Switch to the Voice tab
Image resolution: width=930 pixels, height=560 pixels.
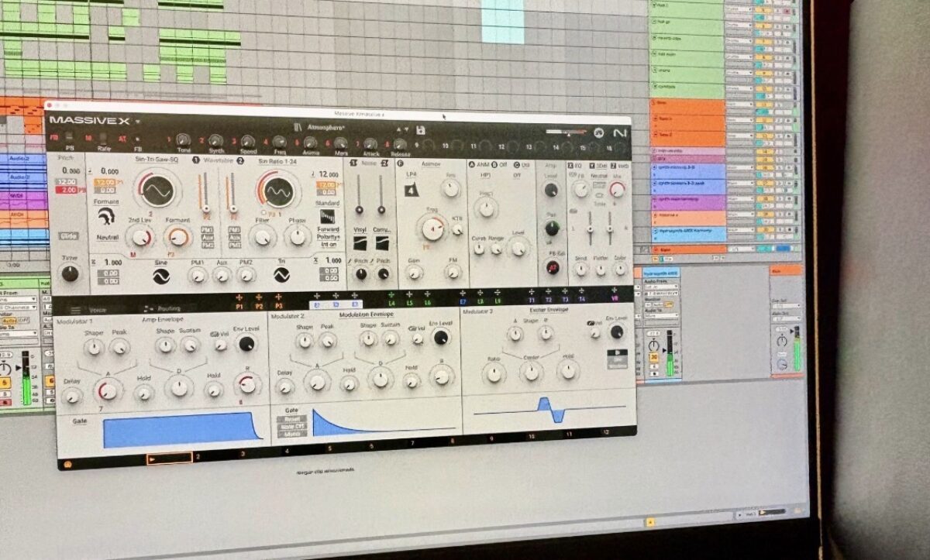pos(98,307)
